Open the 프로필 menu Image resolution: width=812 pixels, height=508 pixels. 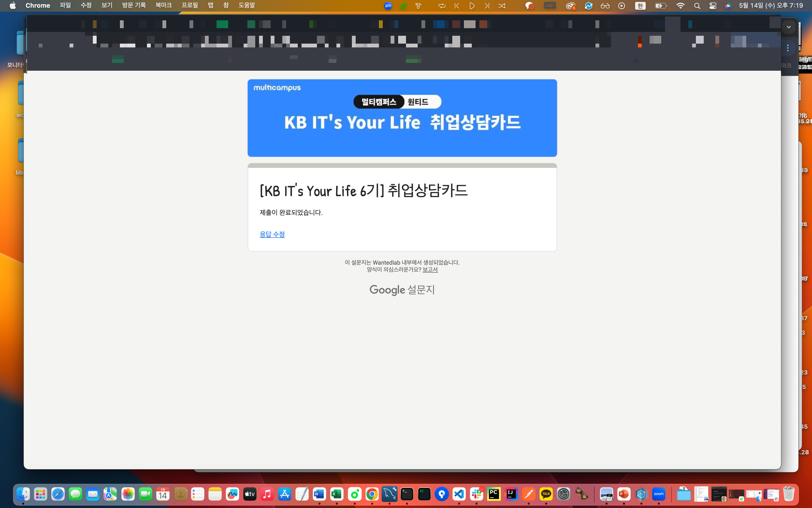click(x=189, y=5)
